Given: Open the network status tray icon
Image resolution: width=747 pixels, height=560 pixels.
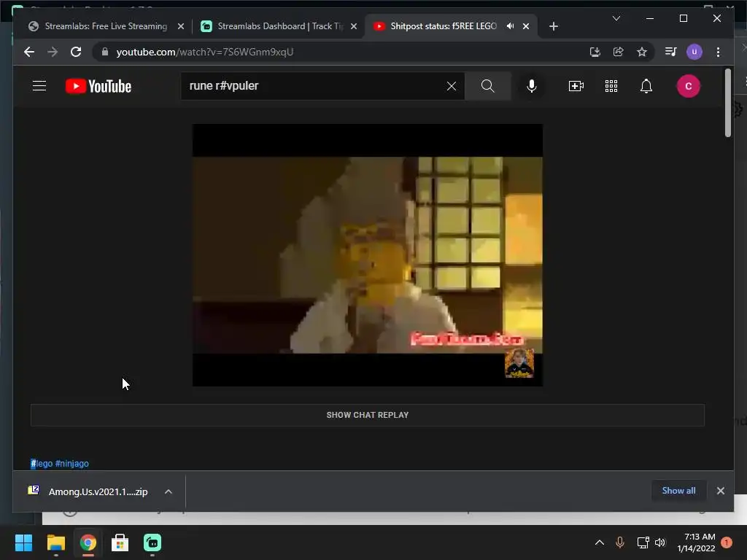Looking at the screenshot, I should tap(643, 542).
